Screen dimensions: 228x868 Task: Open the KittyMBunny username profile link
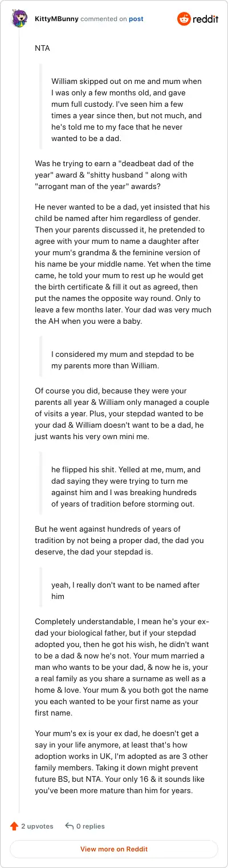click(x=56, y=19)
